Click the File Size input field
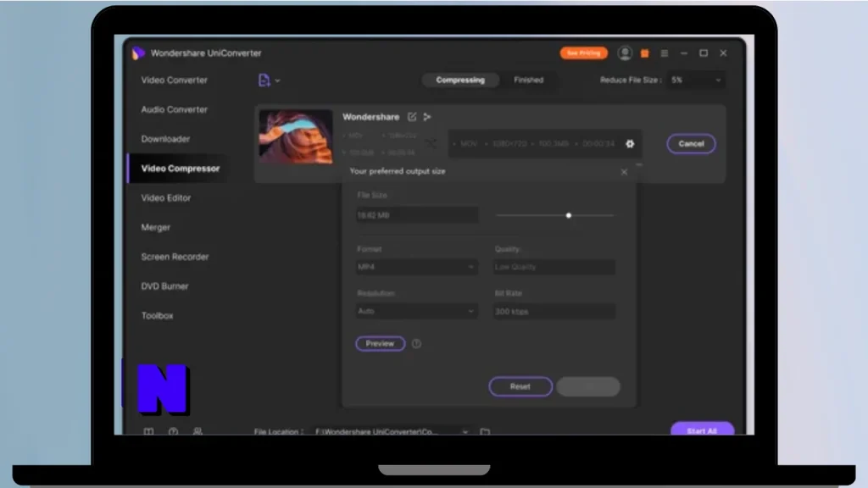 (x=417, y=215)
